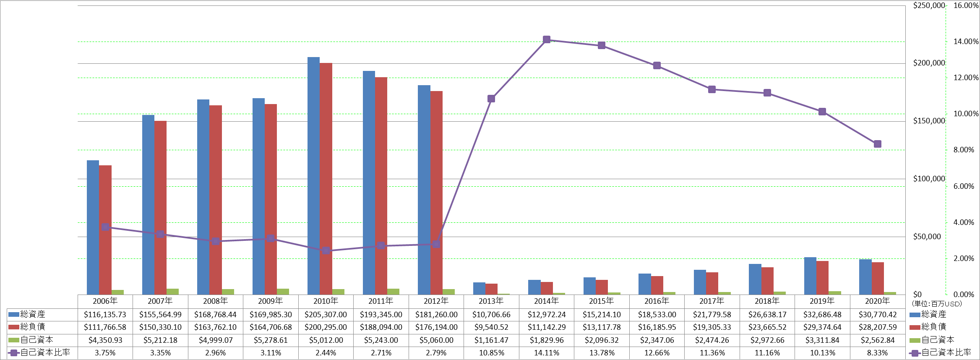
Task: Click the $32,686.48 cell
Action: tap(822, 315)
